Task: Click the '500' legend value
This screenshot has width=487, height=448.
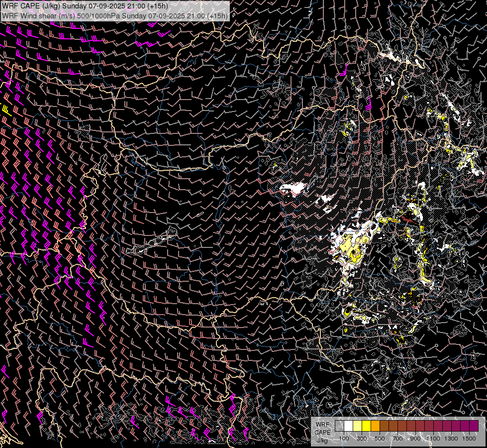Action: (x=380, y=439)
